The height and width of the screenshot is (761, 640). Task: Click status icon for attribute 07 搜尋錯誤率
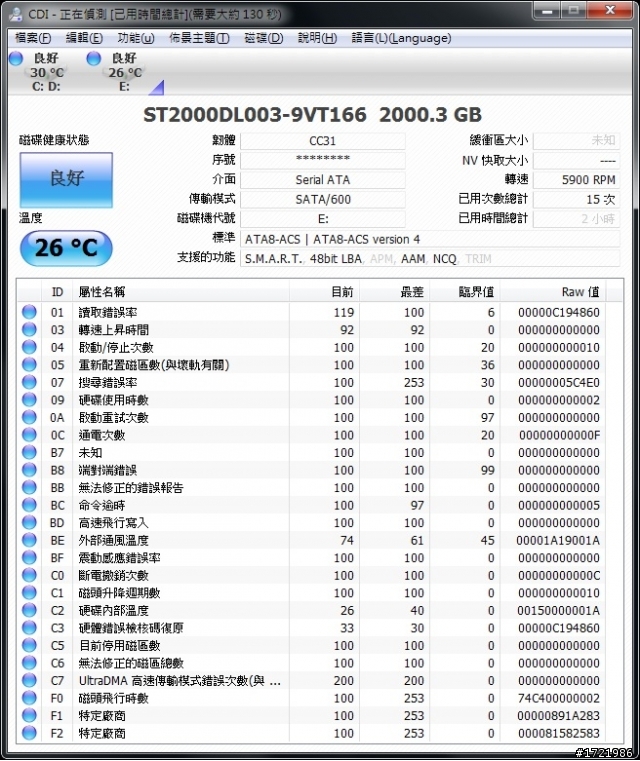point(29,382)
